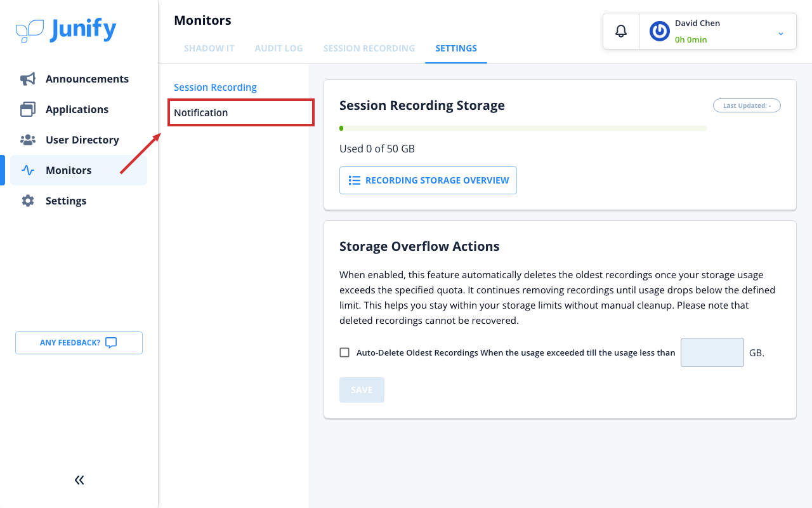Image resolution: width=812 pixels, height=508 pixels.
Task: Click the Monitors page title
Action: tap(202, 20)
